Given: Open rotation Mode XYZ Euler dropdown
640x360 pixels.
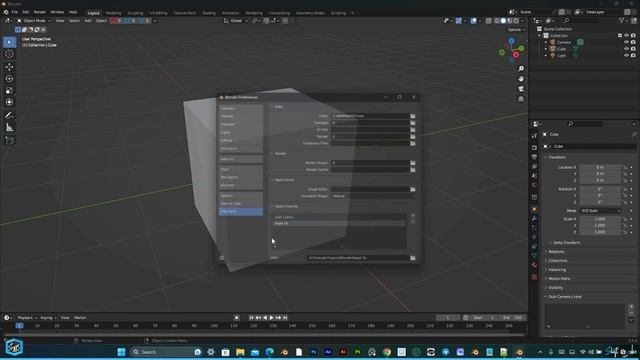Looking at the screenshot, I should coord(600,211).
